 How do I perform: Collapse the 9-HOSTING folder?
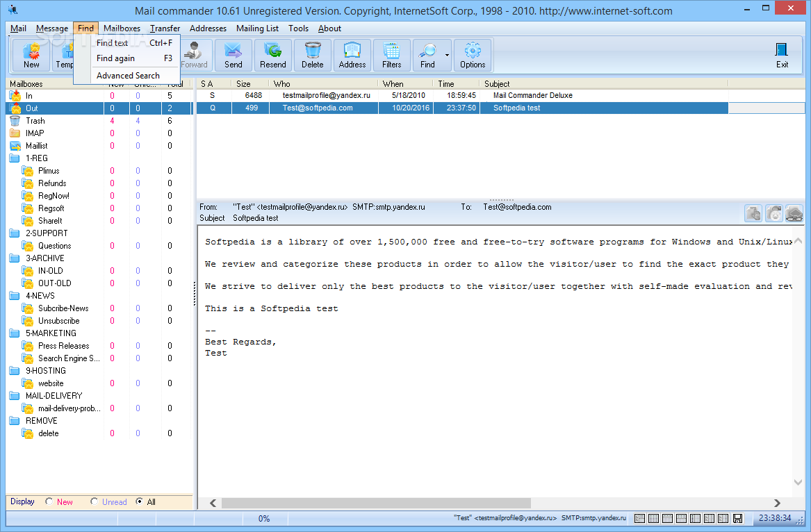[x=15, y=371]
